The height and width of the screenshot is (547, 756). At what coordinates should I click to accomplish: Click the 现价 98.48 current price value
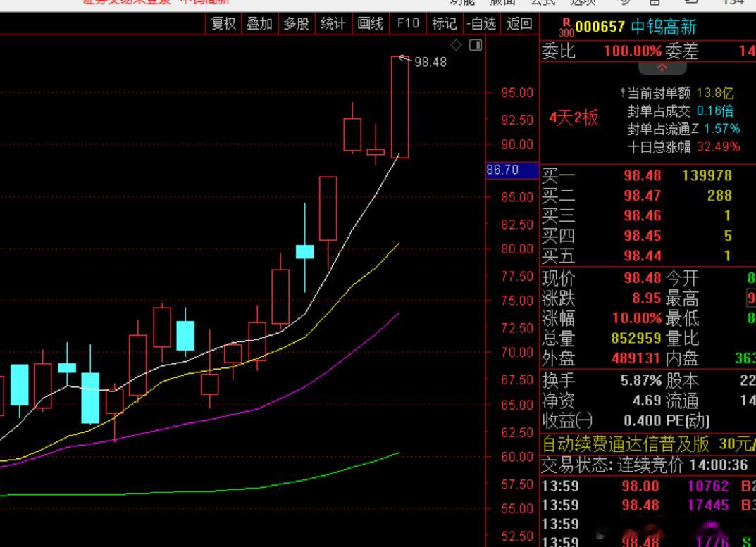coord(643,278)
